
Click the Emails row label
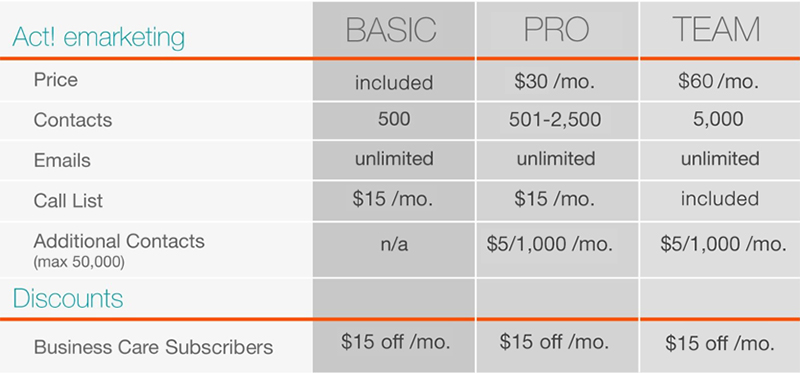pos(62,160)
